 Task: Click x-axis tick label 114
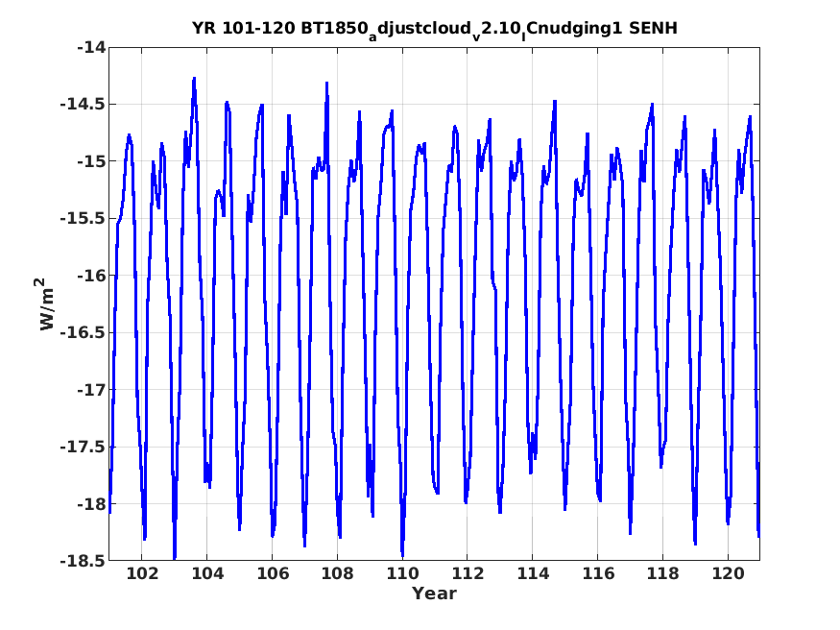(x=533, y=573)
